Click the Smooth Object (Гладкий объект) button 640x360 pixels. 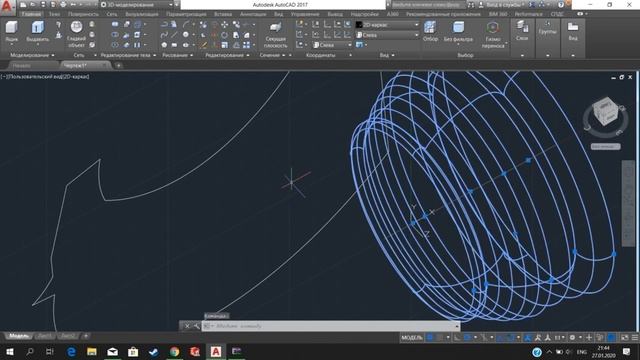click(x=76, y=34)
